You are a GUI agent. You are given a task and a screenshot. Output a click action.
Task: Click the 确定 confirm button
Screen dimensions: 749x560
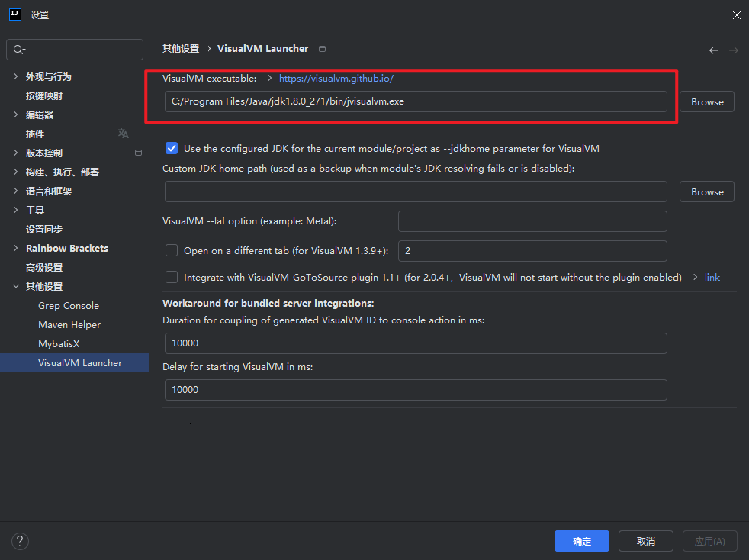click(x=582, y=541)
